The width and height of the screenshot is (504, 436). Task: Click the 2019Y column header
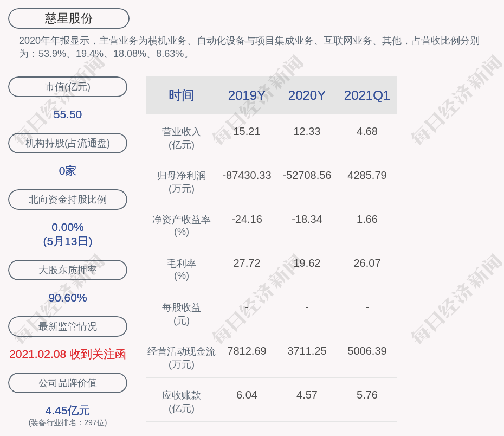(247, 95)
